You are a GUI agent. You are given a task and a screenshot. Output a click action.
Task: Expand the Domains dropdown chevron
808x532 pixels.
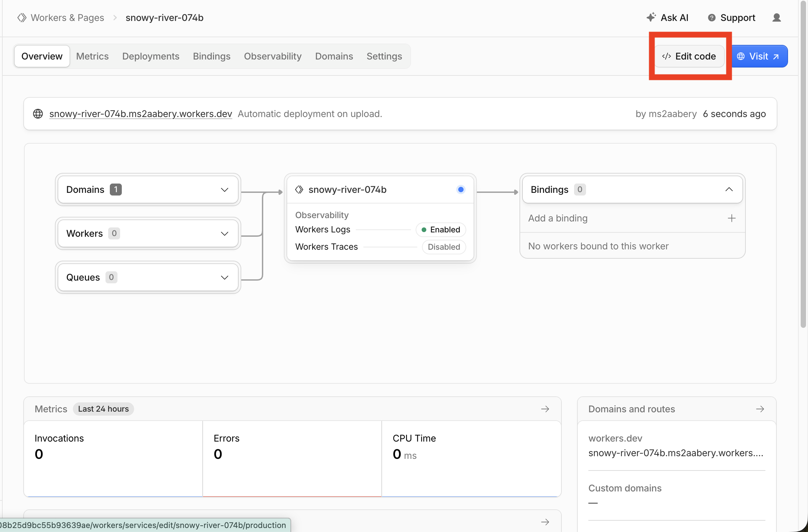[224, 190]
